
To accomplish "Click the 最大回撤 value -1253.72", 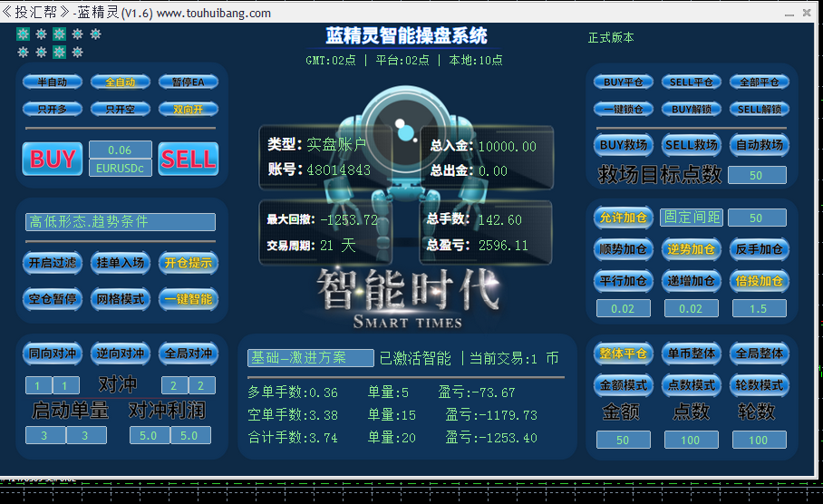I will coord(349,219).
